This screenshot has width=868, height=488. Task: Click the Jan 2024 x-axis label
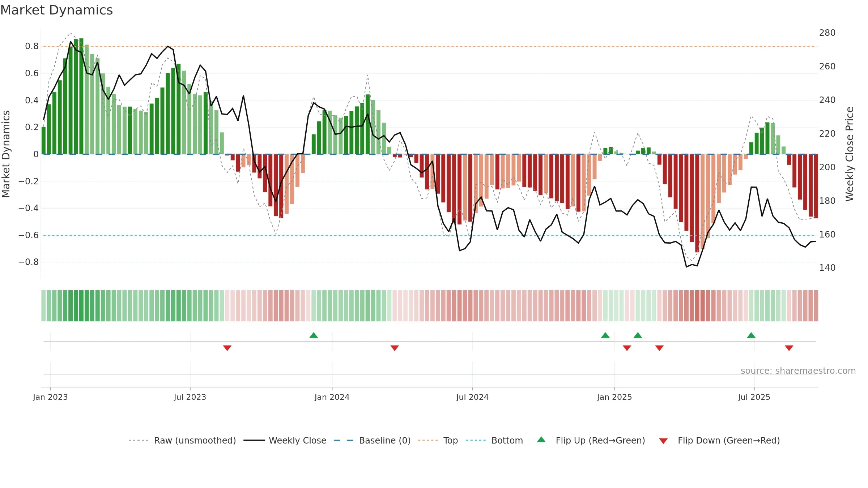pos(332,397)
